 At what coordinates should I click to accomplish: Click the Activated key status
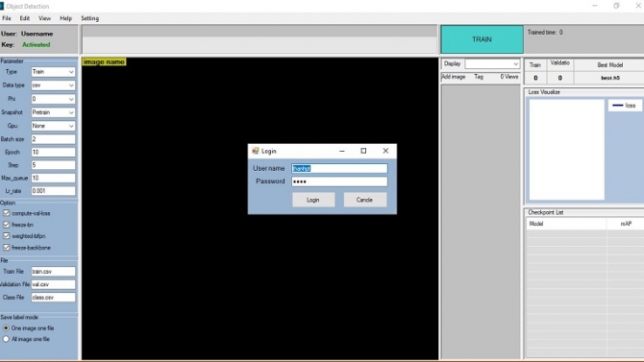[x=37, y=45]
